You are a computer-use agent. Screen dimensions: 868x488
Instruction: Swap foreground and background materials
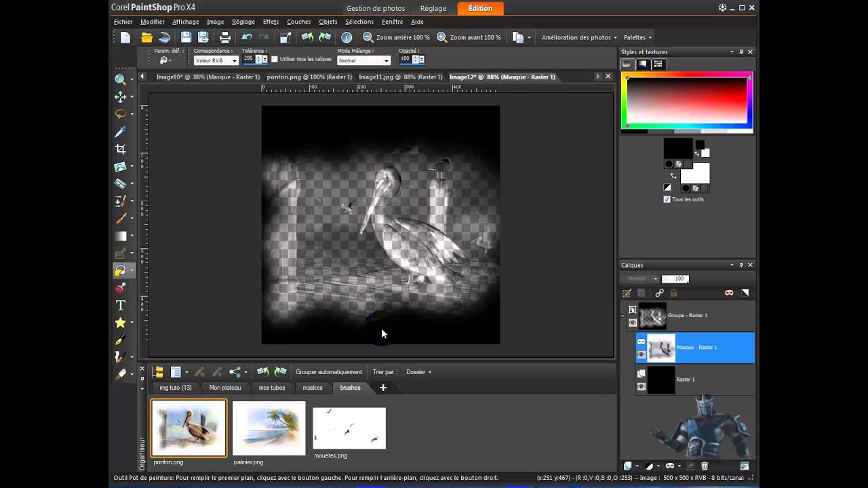pos(673,176)
